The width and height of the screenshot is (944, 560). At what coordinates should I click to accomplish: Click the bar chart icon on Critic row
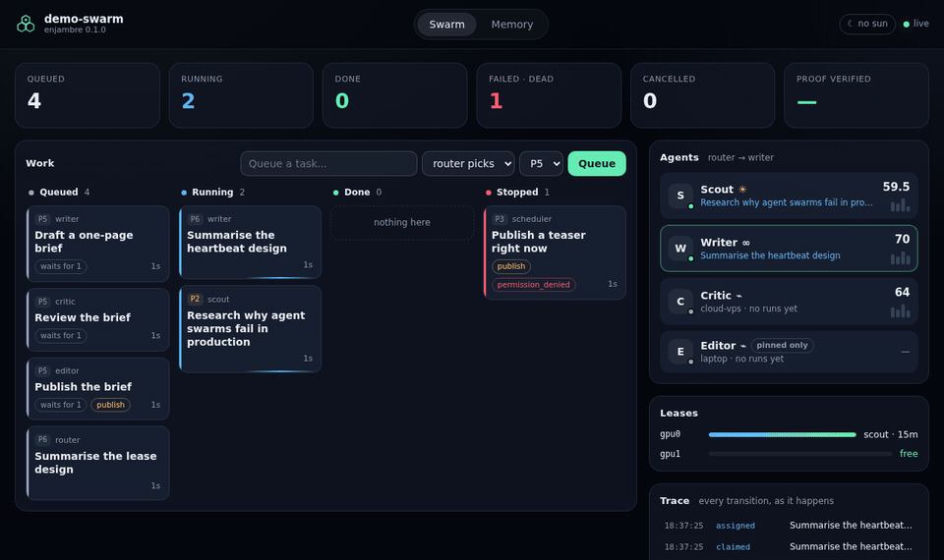coord(900,311)
